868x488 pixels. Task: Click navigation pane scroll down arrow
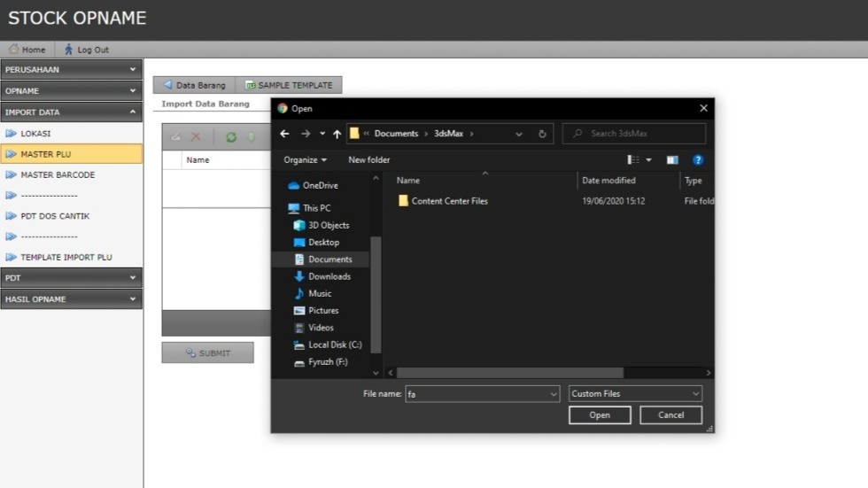[376, 373]
